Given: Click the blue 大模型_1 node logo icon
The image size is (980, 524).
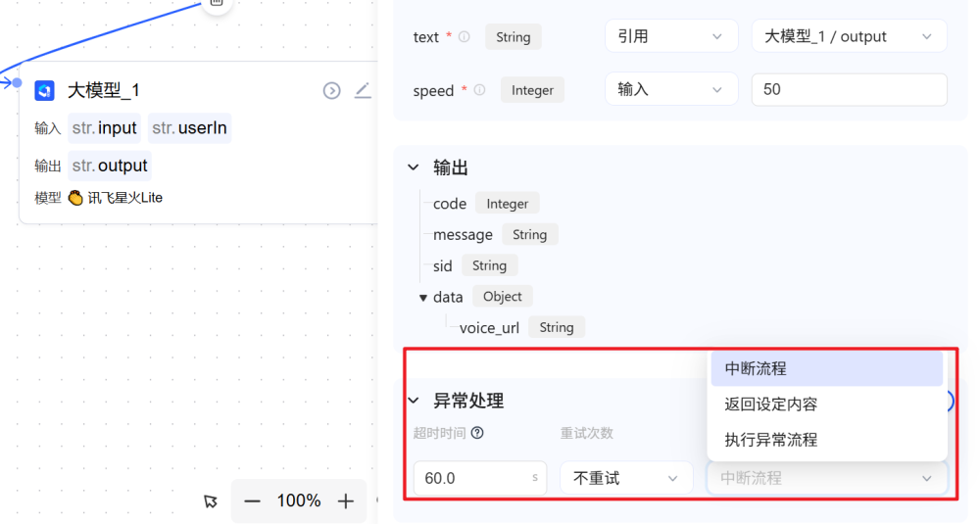Looking at the screenshot, I should (x=44, y=91).
